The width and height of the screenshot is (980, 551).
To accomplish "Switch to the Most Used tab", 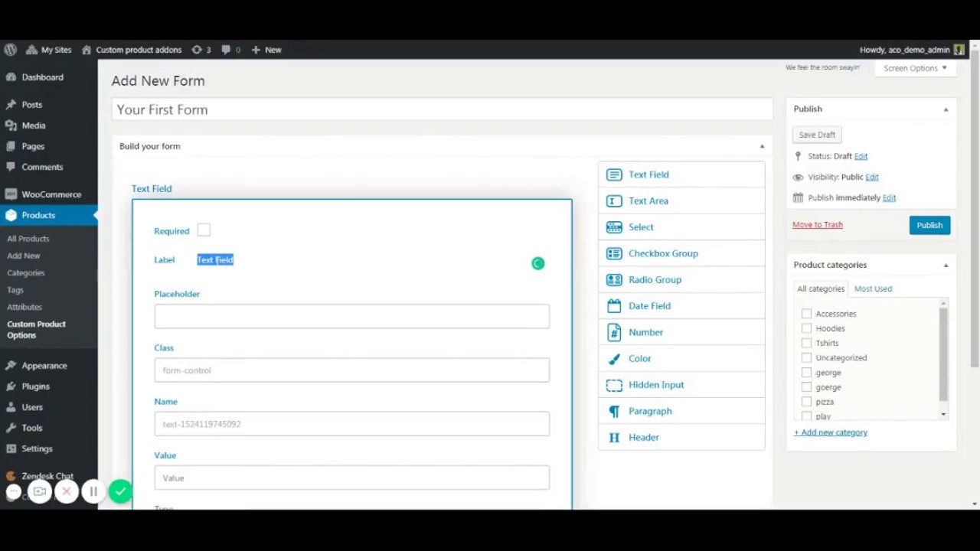I will [873, 289].
